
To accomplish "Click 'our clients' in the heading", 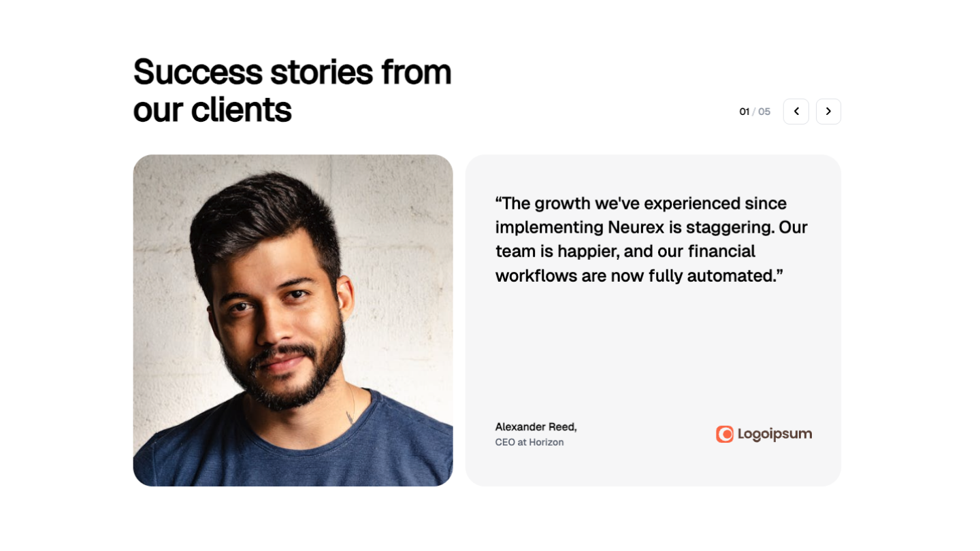I will [212, 109].
